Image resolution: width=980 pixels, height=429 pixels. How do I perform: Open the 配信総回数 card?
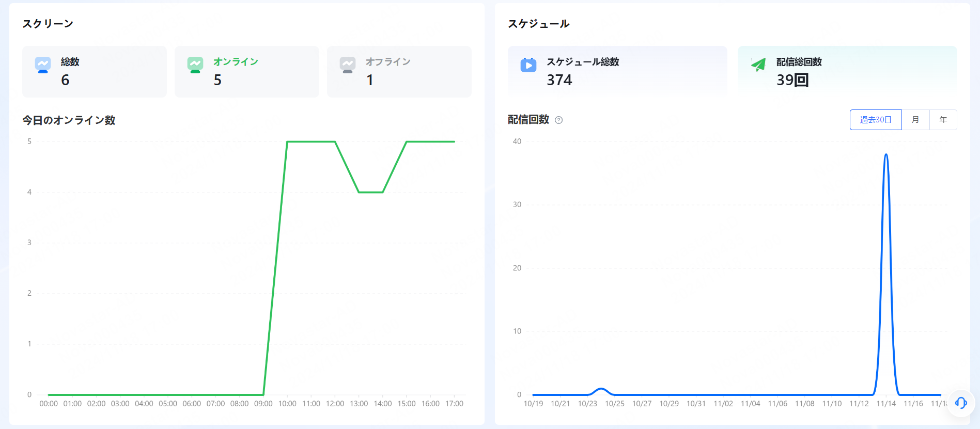pos(847,72)
